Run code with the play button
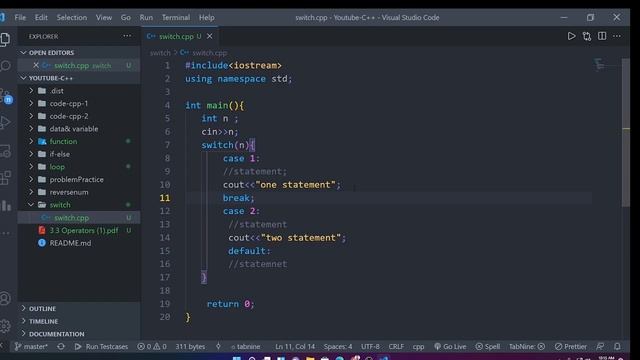This screenshot has width=640, height=360. pos(571,36)
